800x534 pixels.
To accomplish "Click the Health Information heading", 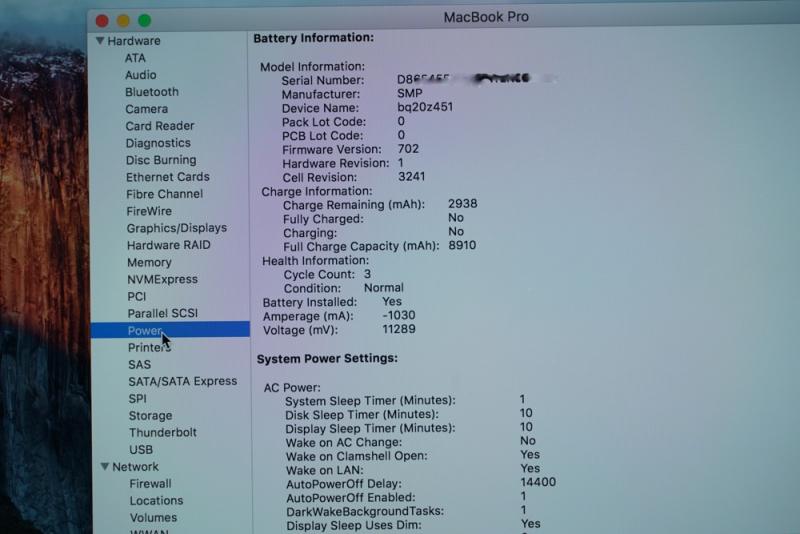I will (315, 261).
